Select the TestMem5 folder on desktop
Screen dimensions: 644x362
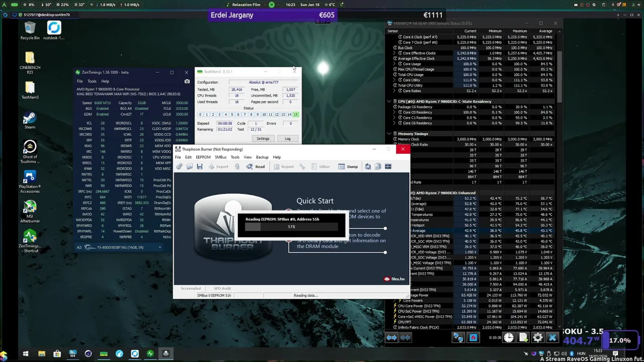[30, 90]
